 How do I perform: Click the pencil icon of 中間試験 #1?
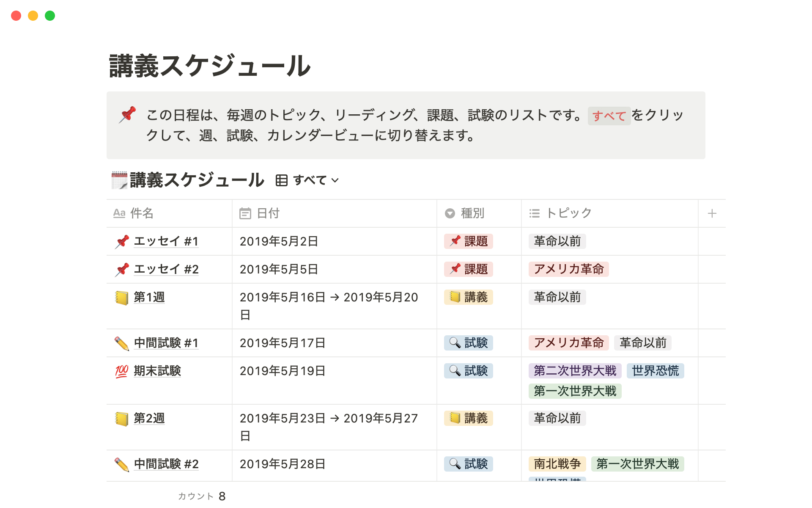[122, 343]
